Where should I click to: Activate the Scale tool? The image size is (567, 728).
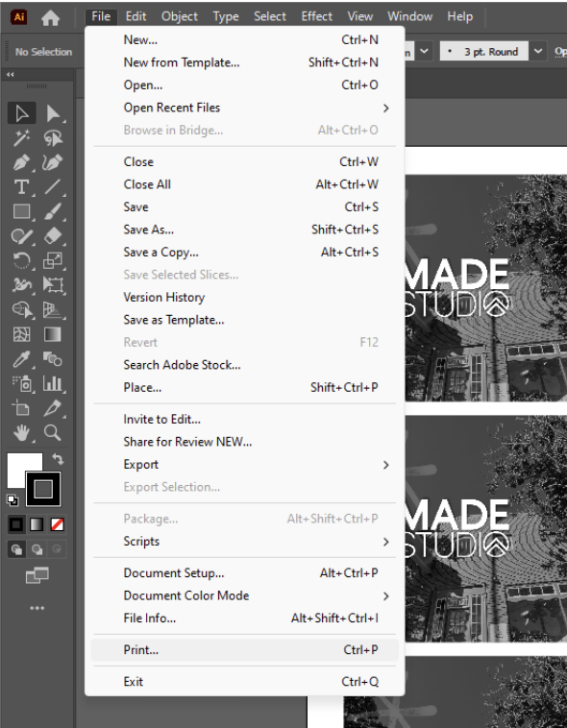click(x=53, y=261)
